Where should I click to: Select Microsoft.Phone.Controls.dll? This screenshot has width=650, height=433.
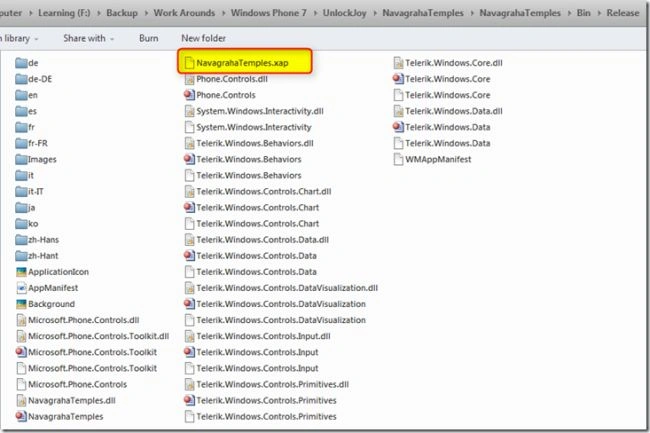pyautogui.click(x=78, y=320)
